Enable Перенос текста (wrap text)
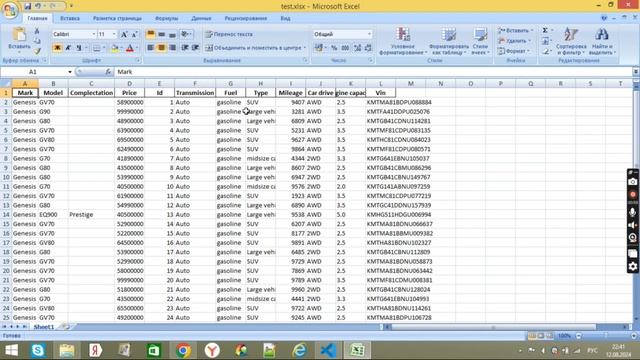The height and width of the screenshot is (360, 640). [x=229, y=34]
